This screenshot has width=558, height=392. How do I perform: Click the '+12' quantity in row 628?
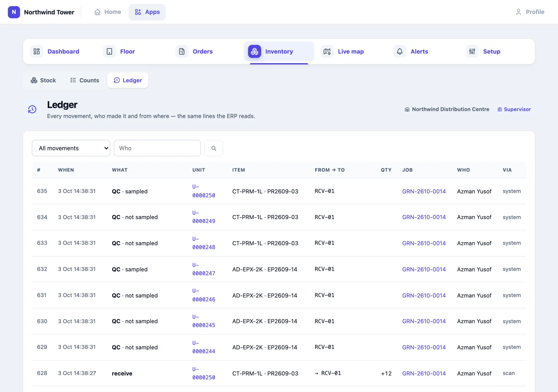pos(386,374)
